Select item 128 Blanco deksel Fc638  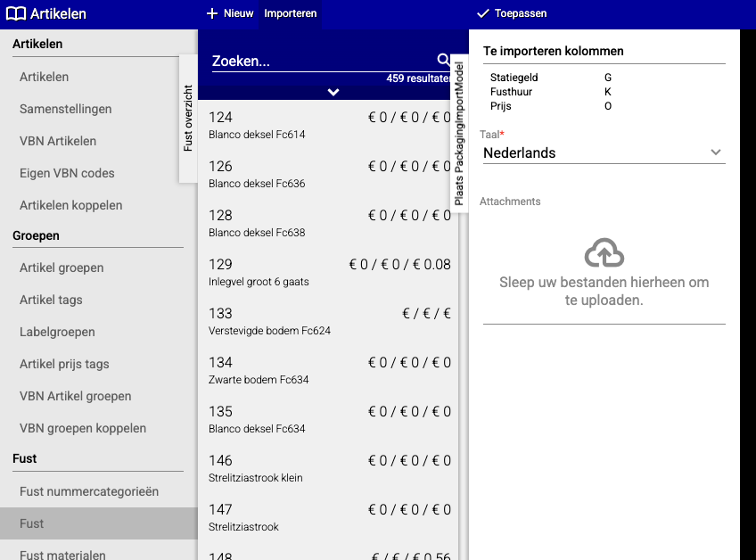pyautogui.click(x=328, y=223)
